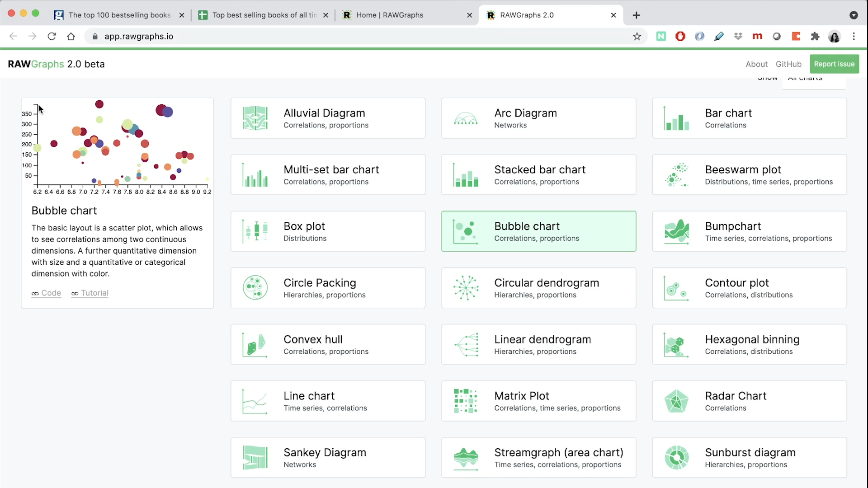Switch to Top best selling books spreadsheet tab

[x=264, y=15]
